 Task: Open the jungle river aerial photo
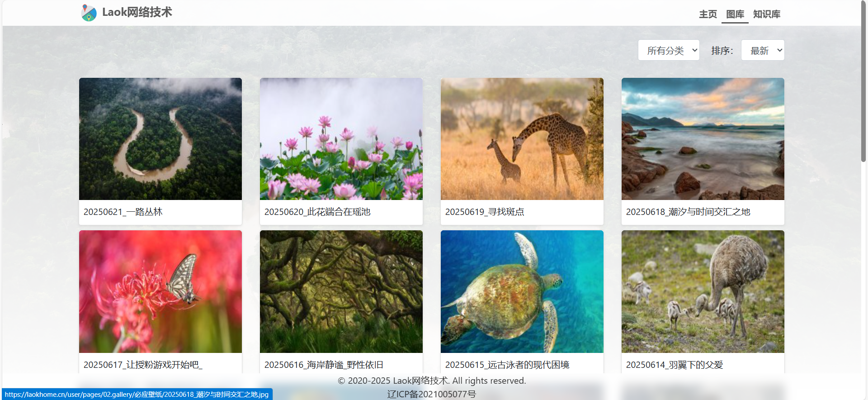(x=160, y=139)
